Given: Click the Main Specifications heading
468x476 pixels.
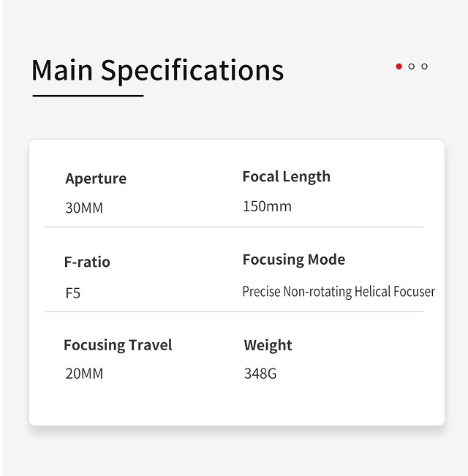Looking at the screenshot, I should 157,70.
